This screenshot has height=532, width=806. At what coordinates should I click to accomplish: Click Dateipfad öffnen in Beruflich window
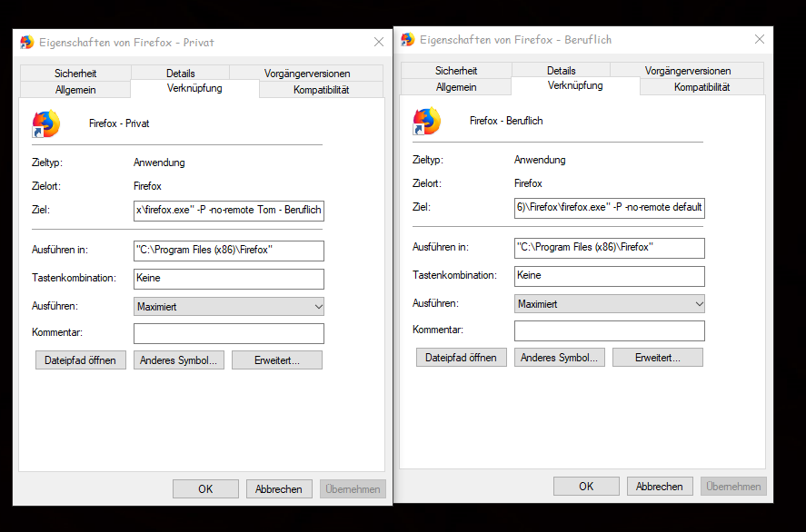click(x=462, y=358)
